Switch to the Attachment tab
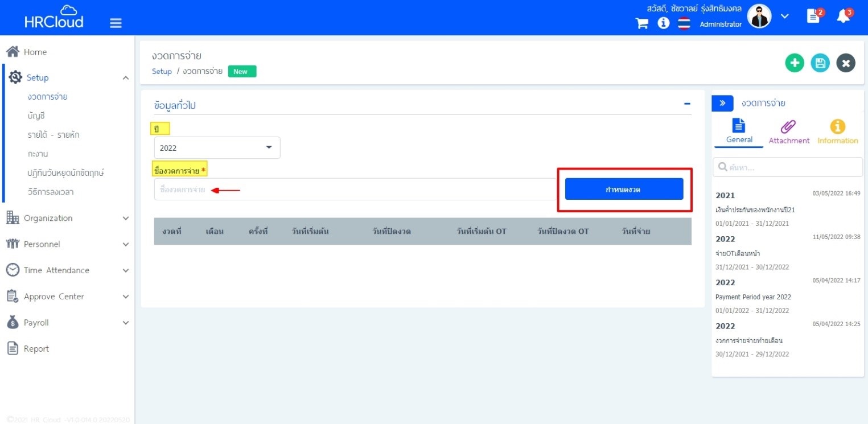The image size is (868, 424). pyautogui.click(x=788, y=132)
